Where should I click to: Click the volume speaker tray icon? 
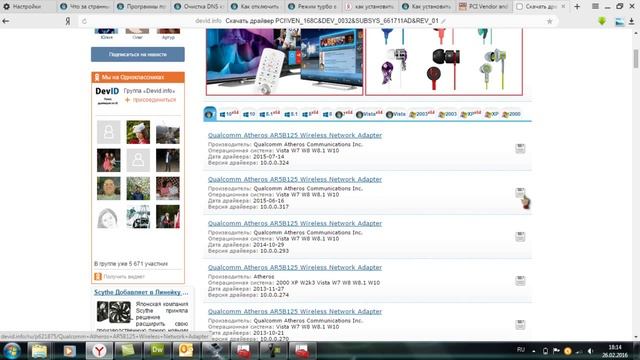tap(590, 351)
